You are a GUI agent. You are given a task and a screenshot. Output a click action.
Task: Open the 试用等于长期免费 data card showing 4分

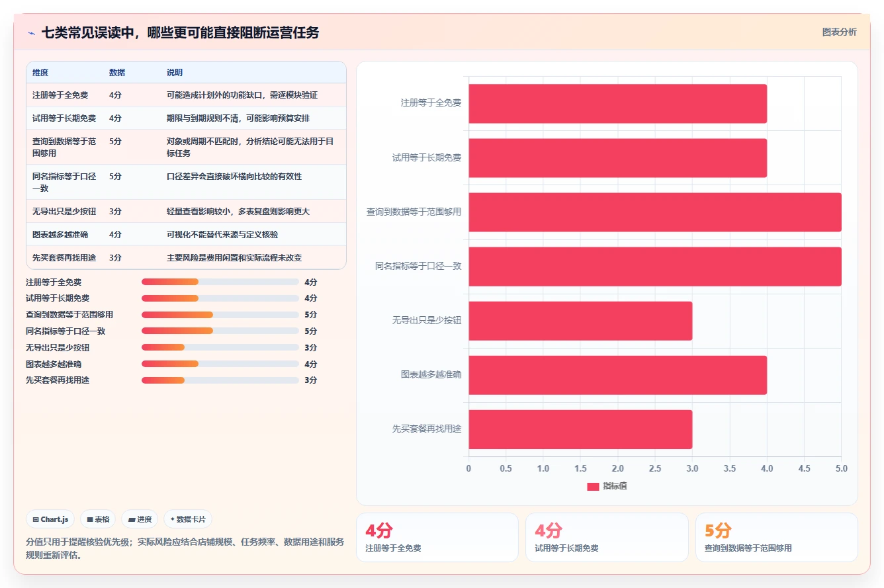(x=607, y=537)
